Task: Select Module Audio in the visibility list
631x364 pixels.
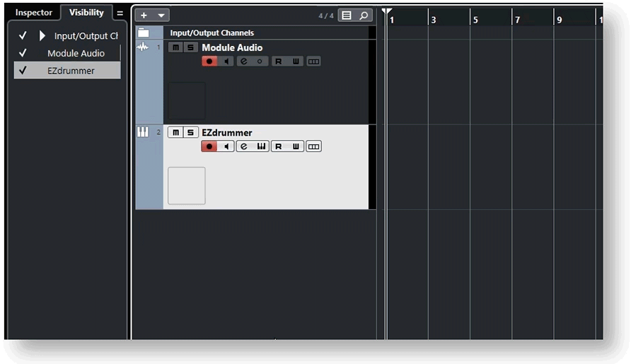Action: 76,53
